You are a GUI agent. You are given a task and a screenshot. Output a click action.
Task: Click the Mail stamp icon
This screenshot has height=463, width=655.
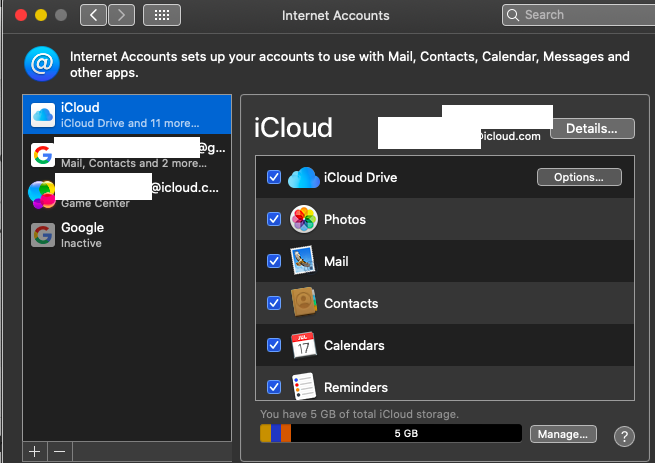[x=303, y=260]
